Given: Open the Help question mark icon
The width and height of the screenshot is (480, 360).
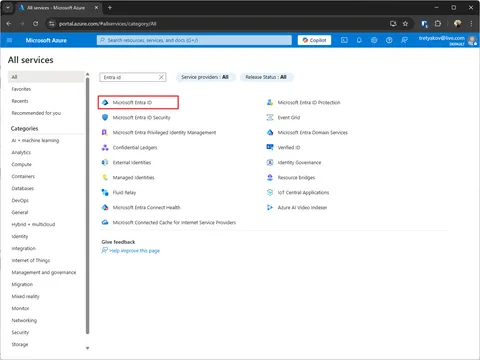Looking at the screenshot, I should click(x=389, y=40).
